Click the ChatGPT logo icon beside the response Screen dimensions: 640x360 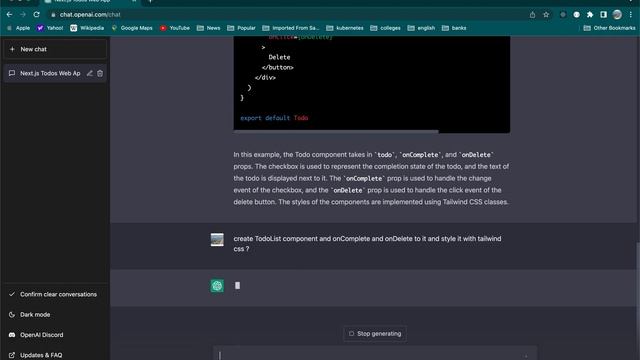tap(217, 286)
